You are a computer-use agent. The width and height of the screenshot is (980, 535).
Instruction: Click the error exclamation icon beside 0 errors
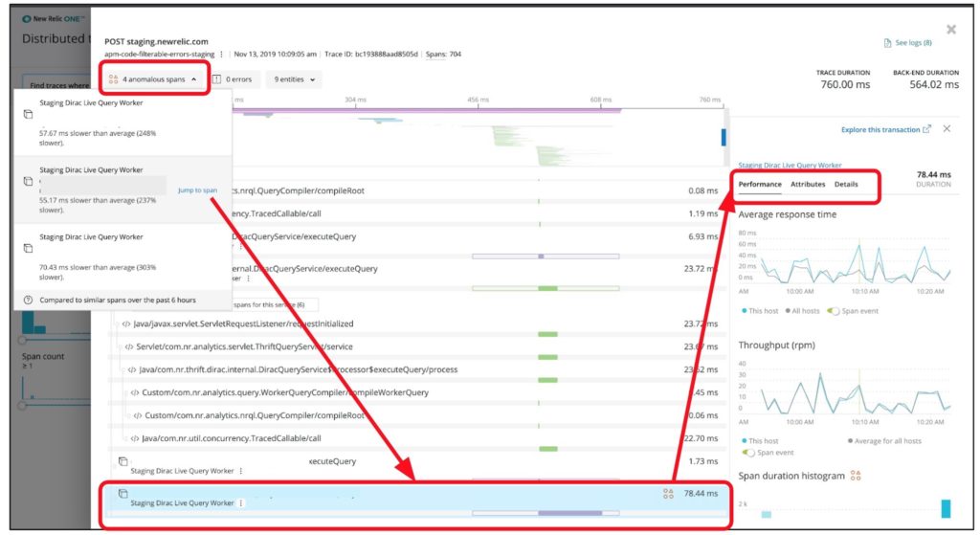click(217, 79)
